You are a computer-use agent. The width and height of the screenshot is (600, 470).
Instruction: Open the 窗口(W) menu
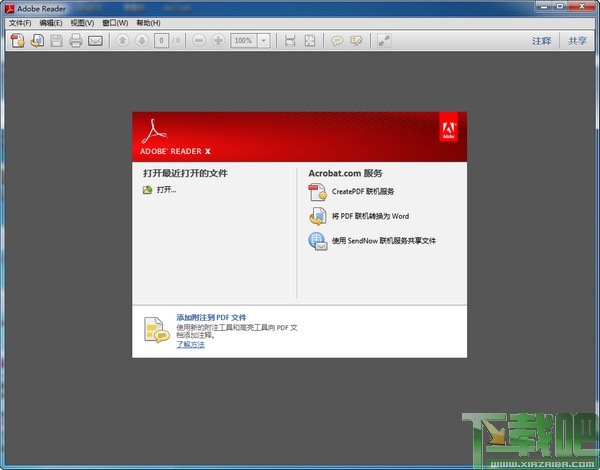point(115,23)
